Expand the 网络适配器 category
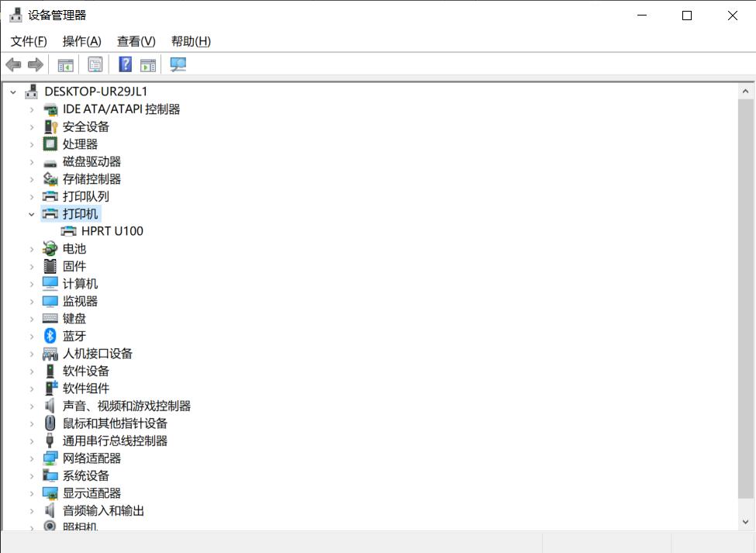The width and height of the screenshot is (756, 553). point(31,459)
